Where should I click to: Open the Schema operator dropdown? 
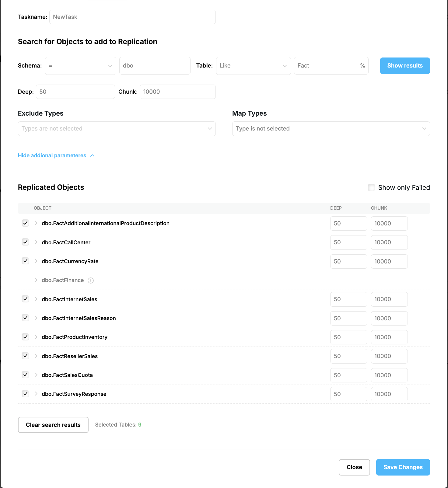[81, 66]
